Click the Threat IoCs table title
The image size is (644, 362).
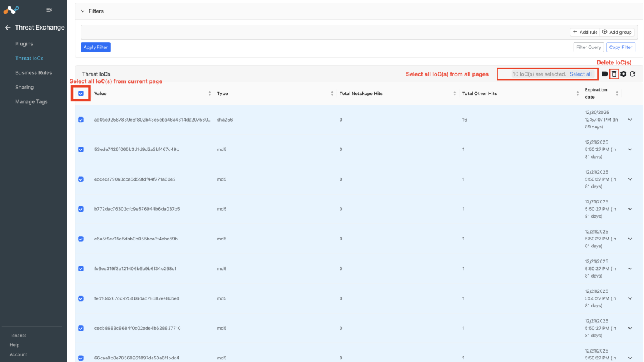pyautogui.click(x=96, y=74)
